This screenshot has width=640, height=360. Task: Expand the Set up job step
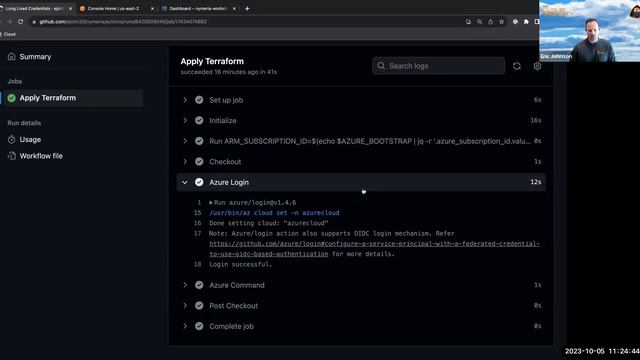click(x=361, y=100)
